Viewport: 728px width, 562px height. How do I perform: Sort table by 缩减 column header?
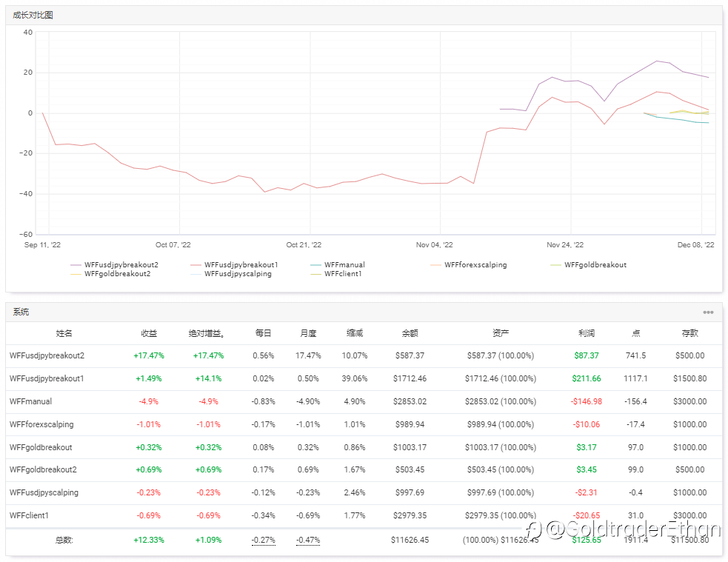point(355,333)
